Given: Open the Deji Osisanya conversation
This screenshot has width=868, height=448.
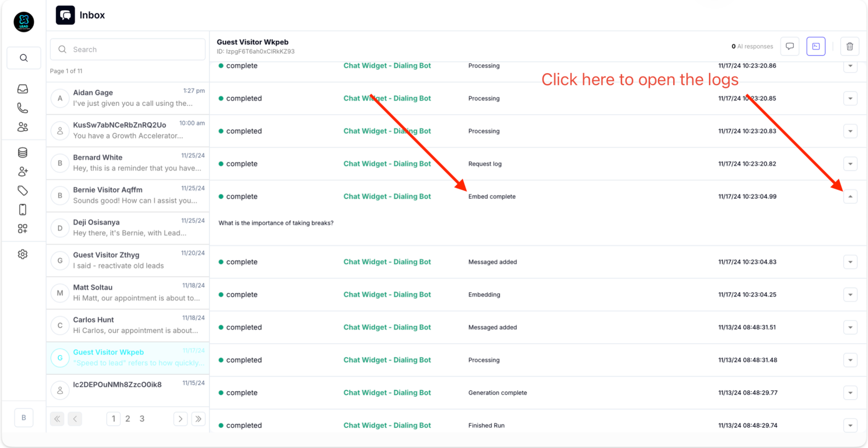Looking at the screenshot, I should (x=127, y=228).
